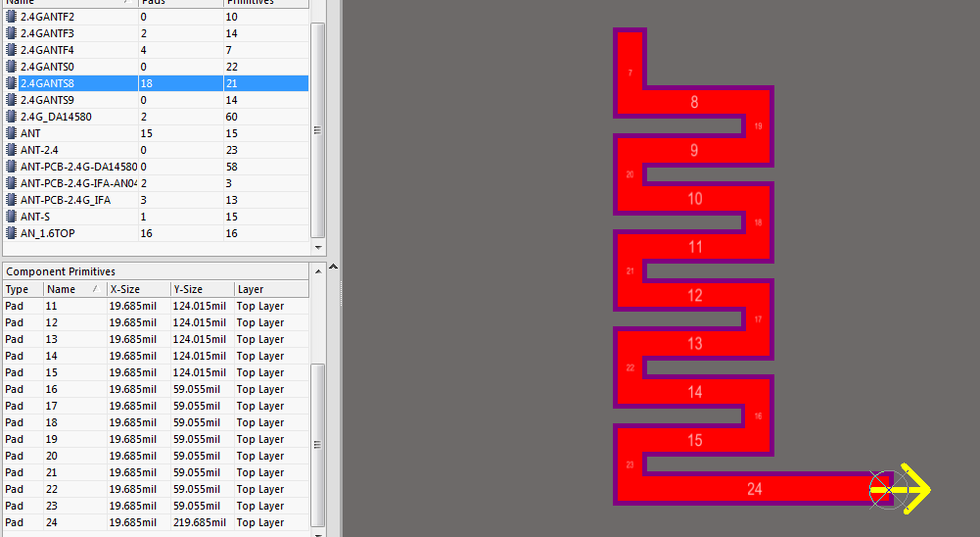Image resolution: width=980 pixels, height=537 pixels.
Task: Click the icon next to ANT-2.4
Action: tap(11, 150)
